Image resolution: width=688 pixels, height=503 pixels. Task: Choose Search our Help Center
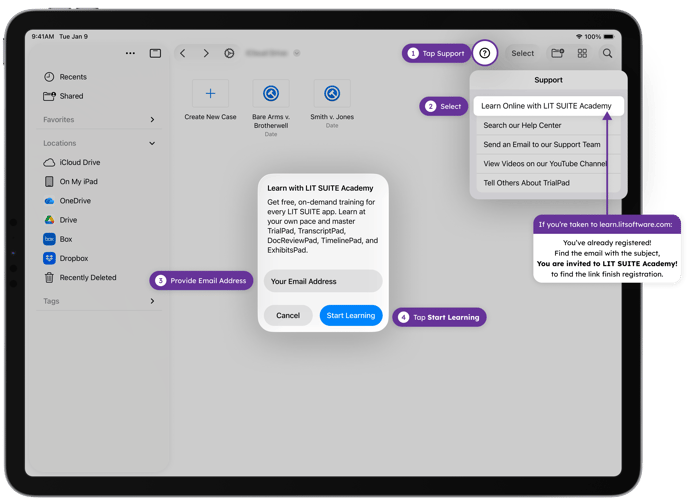point(522,126)
